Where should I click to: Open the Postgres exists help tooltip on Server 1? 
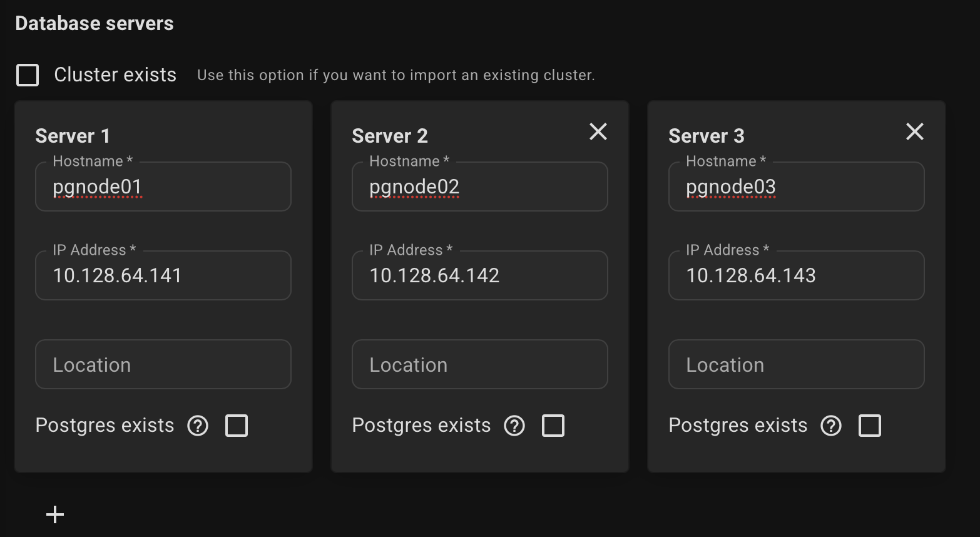[x=198, y=426]
